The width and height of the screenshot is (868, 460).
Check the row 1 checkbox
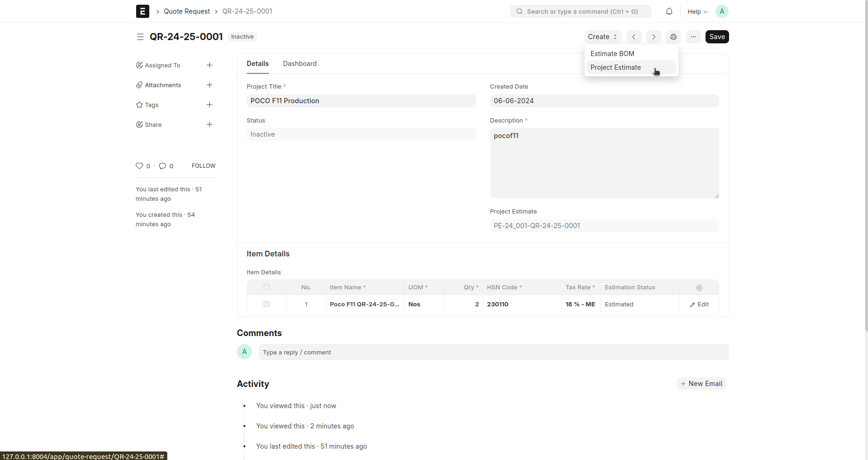(267, 304)
